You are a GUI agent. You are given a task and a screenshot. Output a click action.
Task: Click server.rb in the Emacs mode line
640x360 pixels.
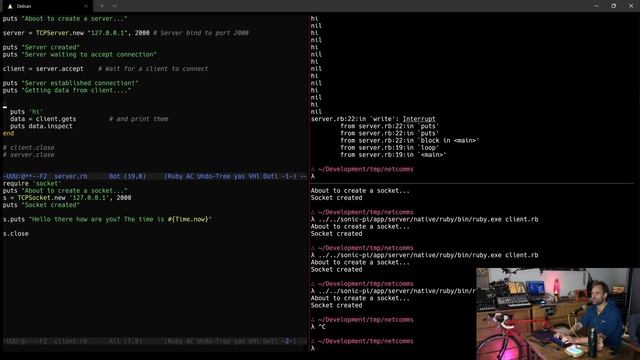click(x=71, y=176)
